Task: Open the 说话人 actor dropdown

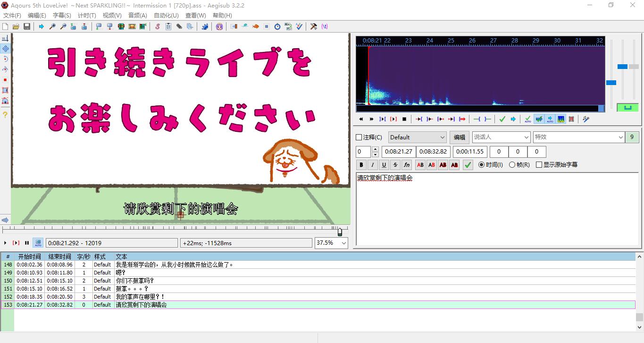Action: click(502, 137)
